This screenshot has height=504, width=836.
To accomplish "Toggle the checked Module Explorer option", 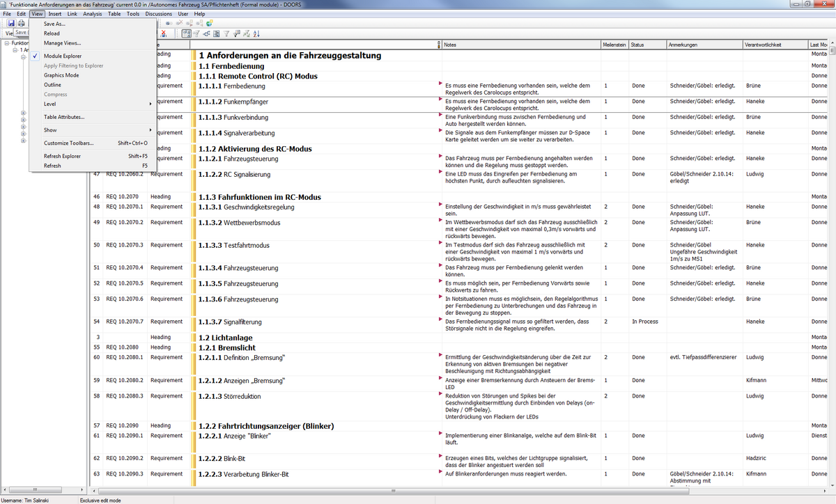I will tap(63, 56).
